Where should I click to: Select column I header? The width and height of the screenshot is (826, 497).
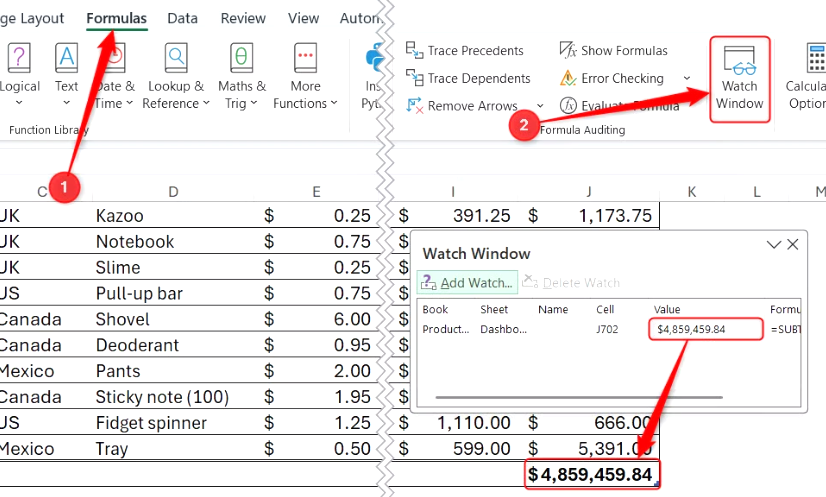click(x=453, y=192)
